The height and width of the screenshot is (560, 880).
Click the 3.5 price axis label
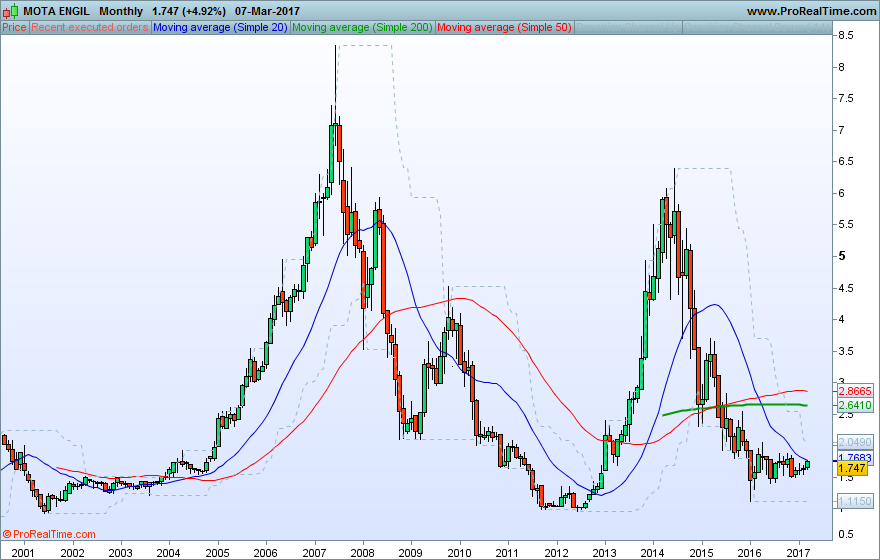pos(846,352)
